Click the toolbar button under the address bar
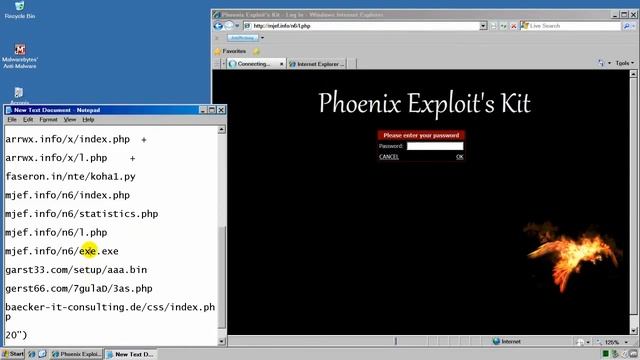This screenshot has height=360, width=640. pos(243,38)
